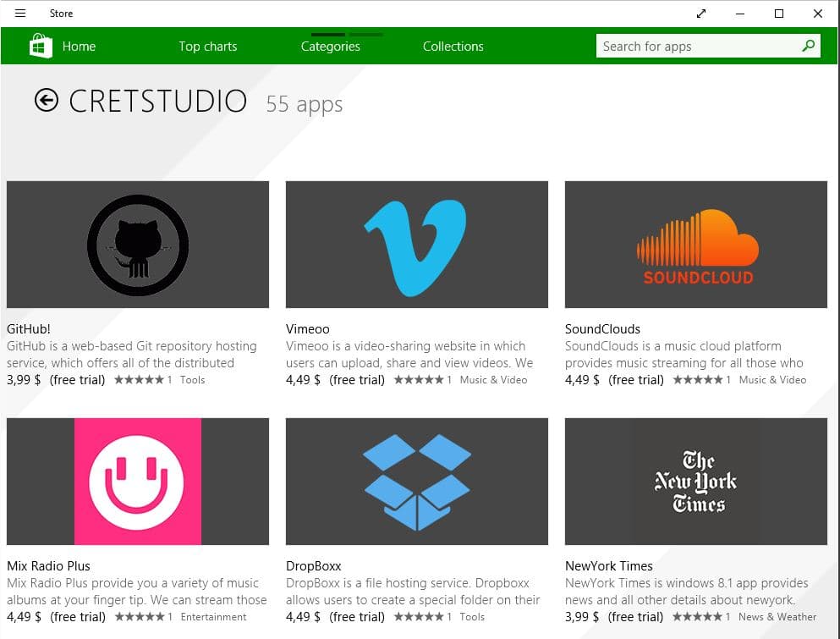Viewport: 840px width, 639px height.
Task: Click the GitHub! app title link
Action: click(x=29, y=328)
